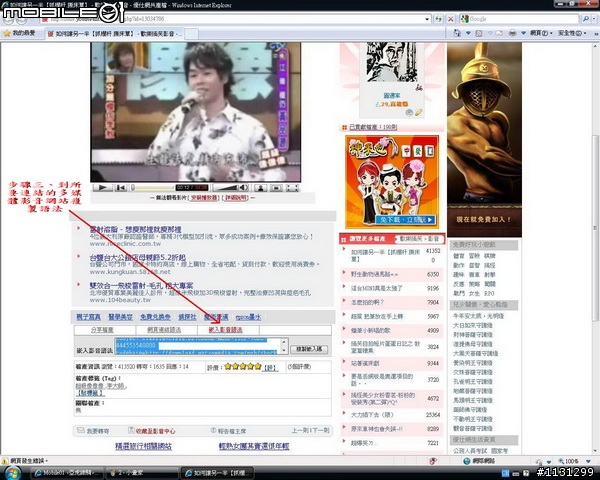This screenshot has height=480, width=600.
Task: Click the magnifier search button
Action: (585, 19)
